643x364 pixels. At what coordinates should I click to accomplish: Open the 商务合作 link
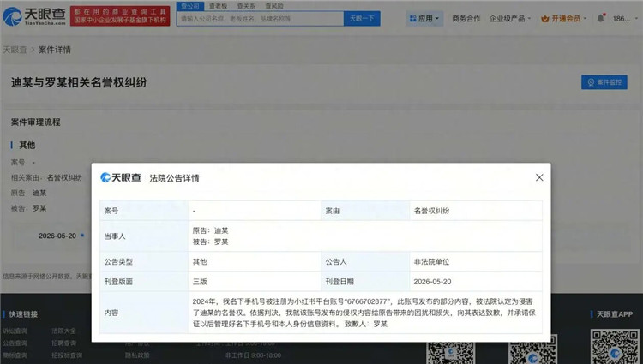pos(466,19)
